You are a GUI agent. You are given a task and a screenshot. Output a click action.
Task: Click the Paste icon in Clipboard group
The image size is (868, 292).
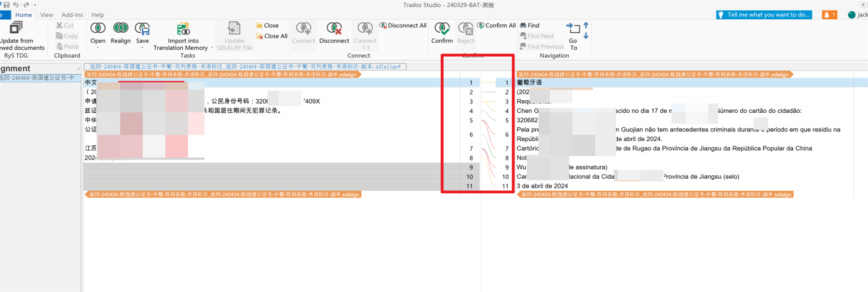click(x=60, y=47)
